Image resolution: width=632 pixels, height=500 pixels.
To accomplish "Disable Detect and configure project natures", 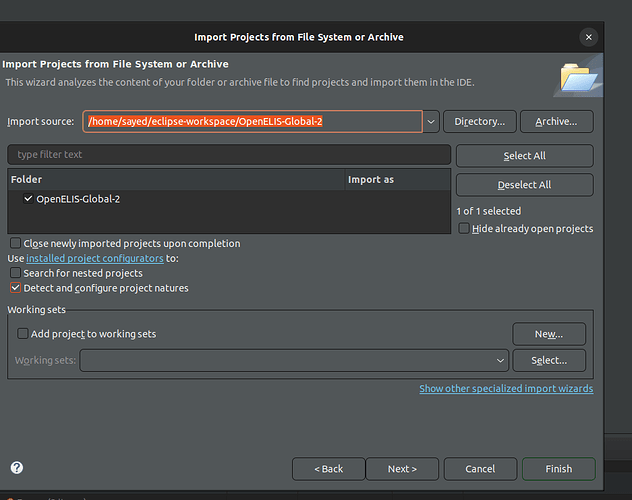I will click(15, 288).
